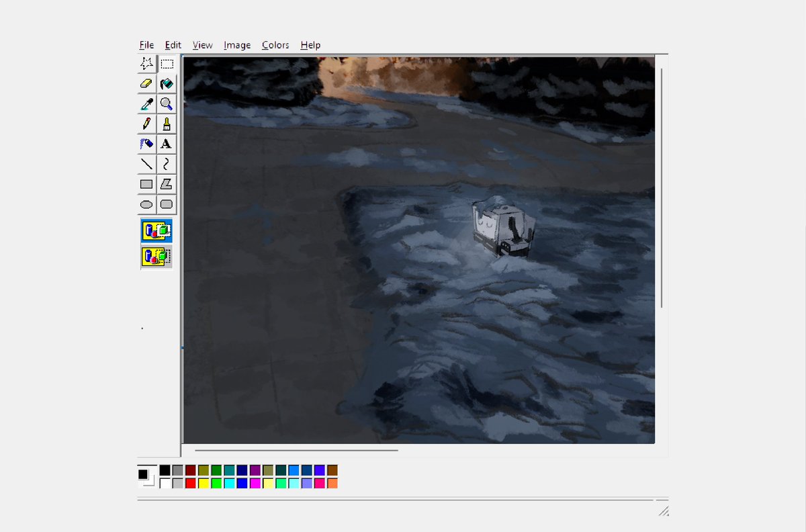Select the Text tool

pyautogui.click(x=167, y=144)
